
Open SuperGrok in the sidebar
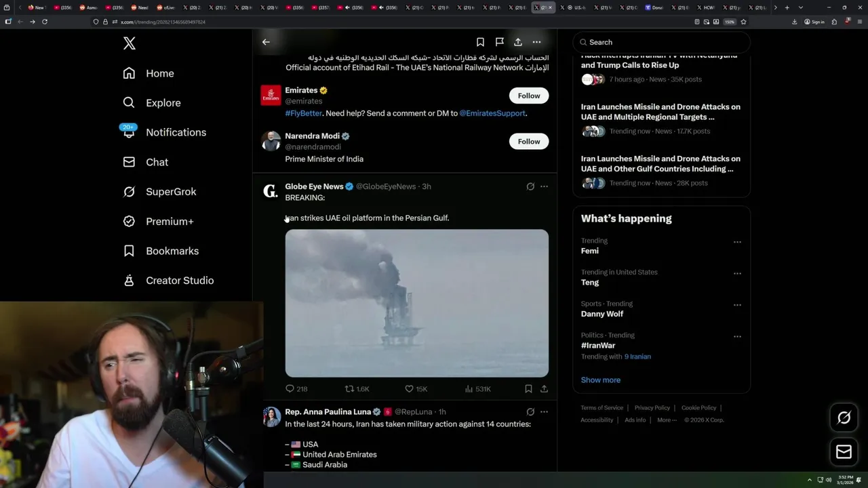point(159,192)
